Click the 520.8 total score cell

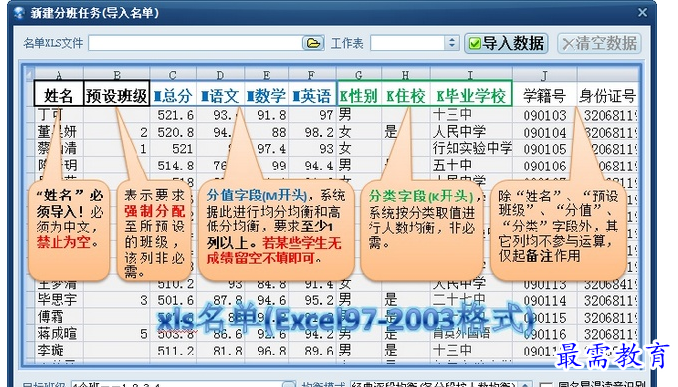coord(173,132)
